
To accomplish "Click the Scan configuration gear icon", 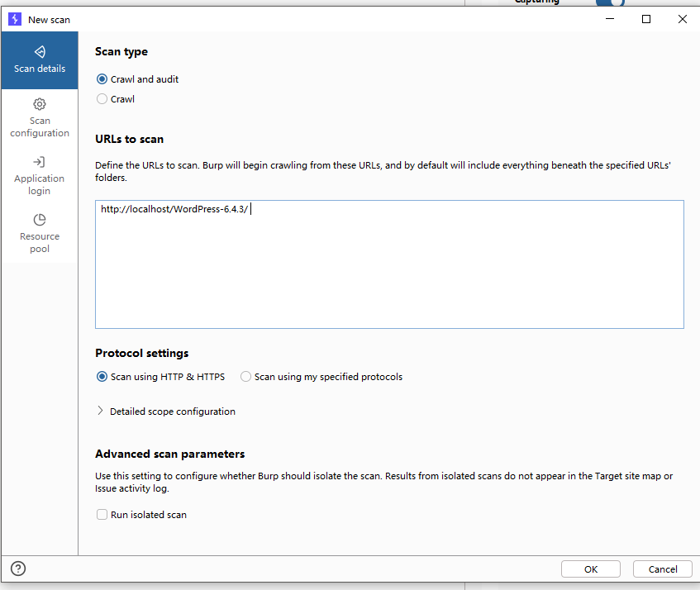I will 40,104.
